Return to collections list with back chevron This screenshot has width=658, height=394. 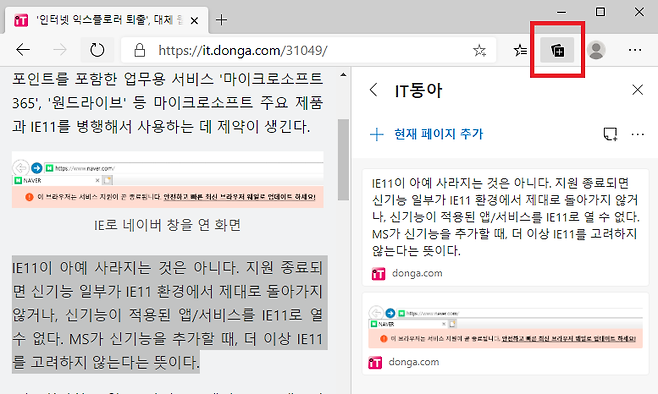click(x=373, y=90)
